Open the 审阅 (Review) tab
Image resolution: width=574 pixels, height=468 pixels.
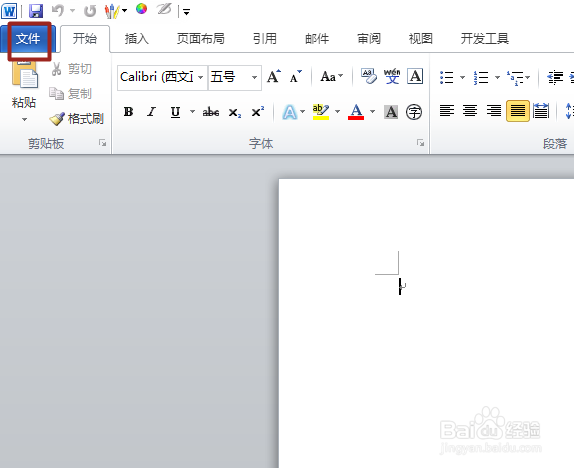point(369,38)
